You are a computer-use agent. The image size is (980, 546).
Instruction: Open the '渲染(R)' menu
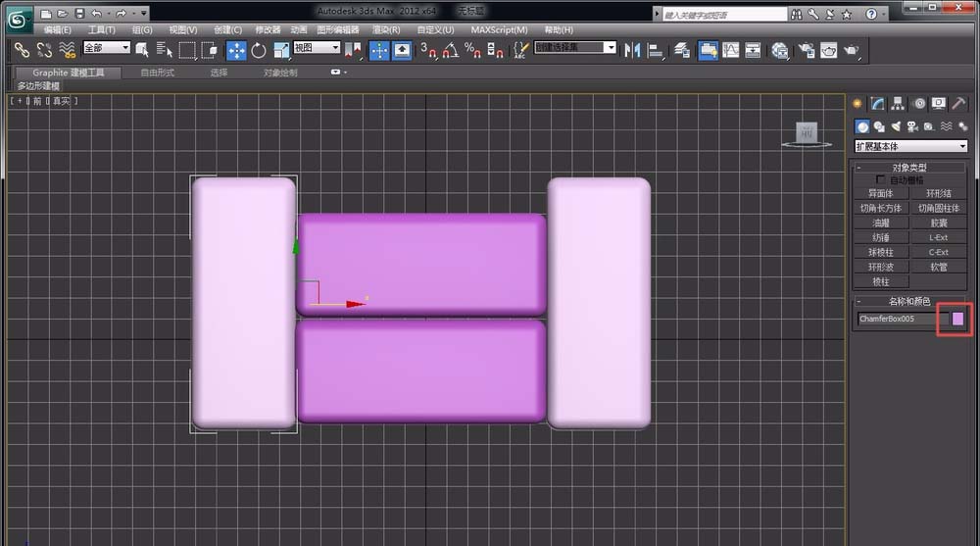pos(386,30)
